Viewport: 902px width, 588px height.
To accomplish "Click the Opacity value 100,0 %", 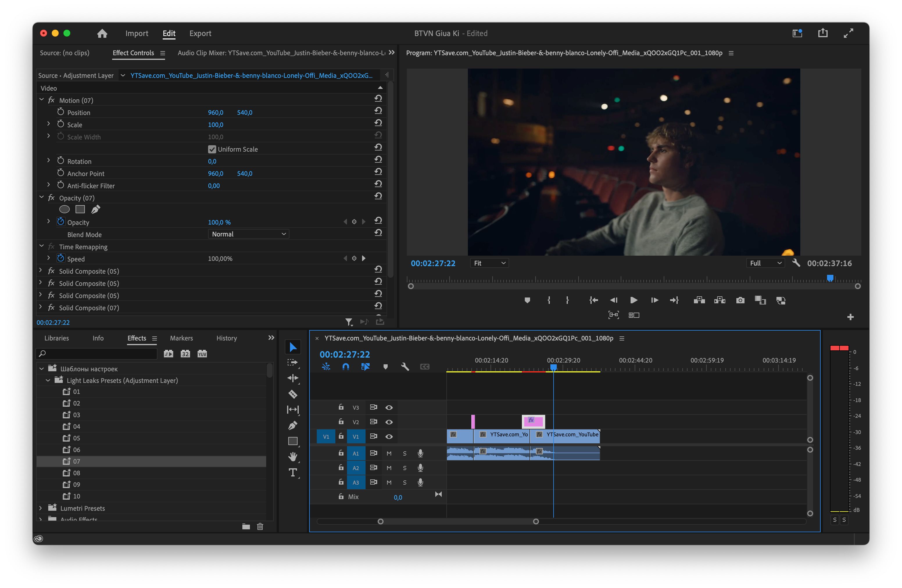I will (x=219, y=223).
